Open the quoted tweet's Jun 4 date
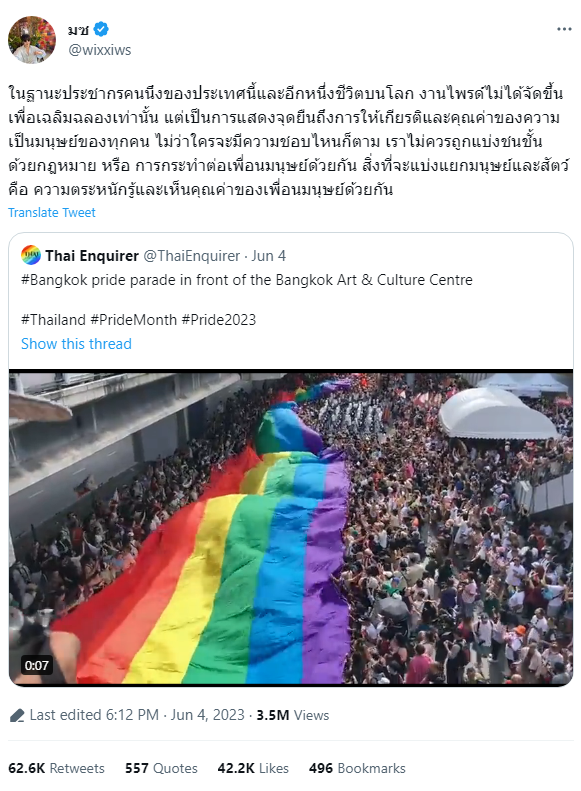581x791 pixels. tap(268, 256)
